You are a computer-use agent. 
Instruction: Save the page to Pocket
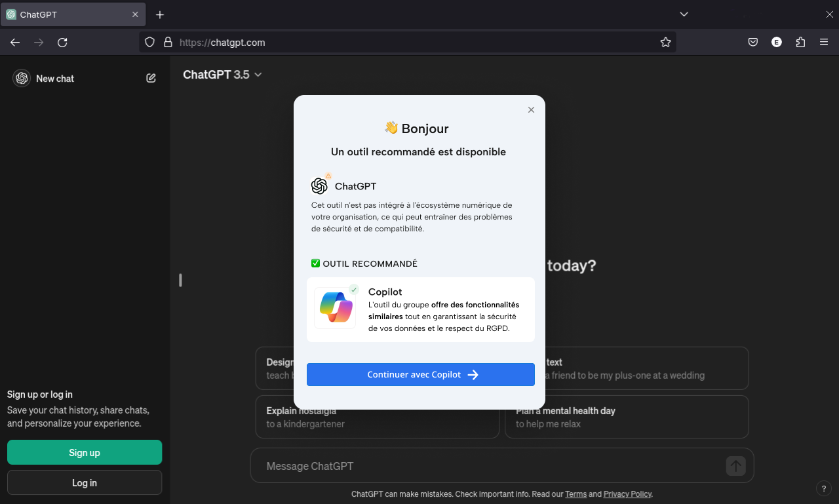pyautogui.click(x=752, y=42)
